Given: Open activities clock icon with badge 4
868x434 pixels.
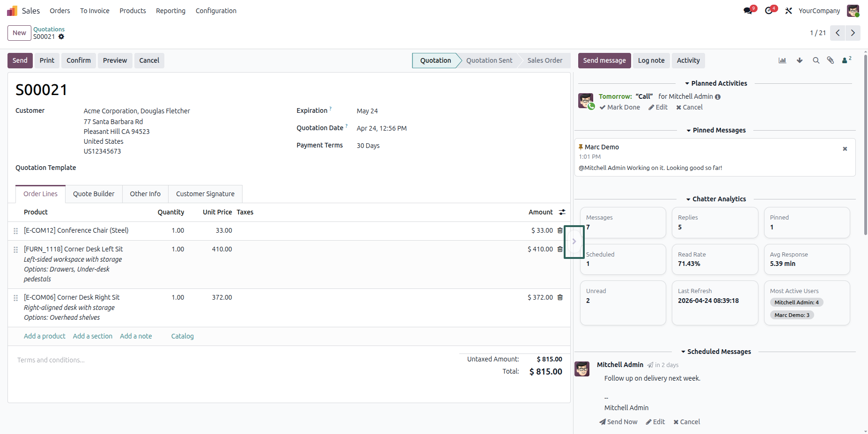Looking at the screenshot, I should tap(769, 11).
